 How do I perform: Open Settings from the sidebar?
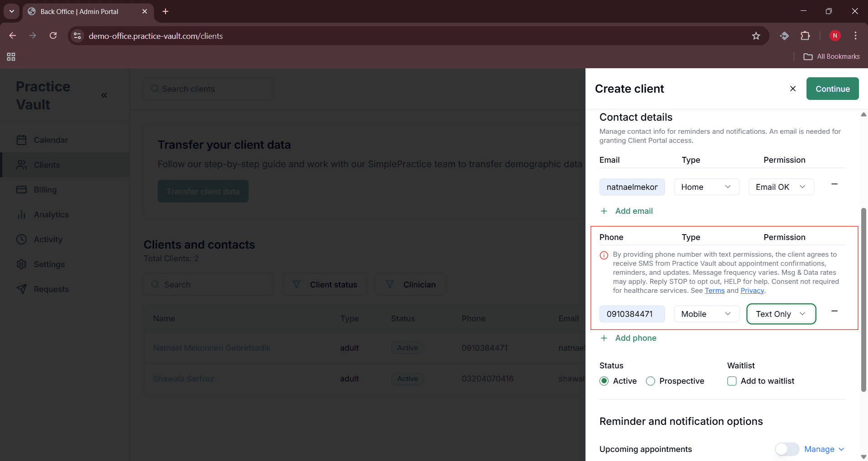pyautogui.click(x=50, y=264)
